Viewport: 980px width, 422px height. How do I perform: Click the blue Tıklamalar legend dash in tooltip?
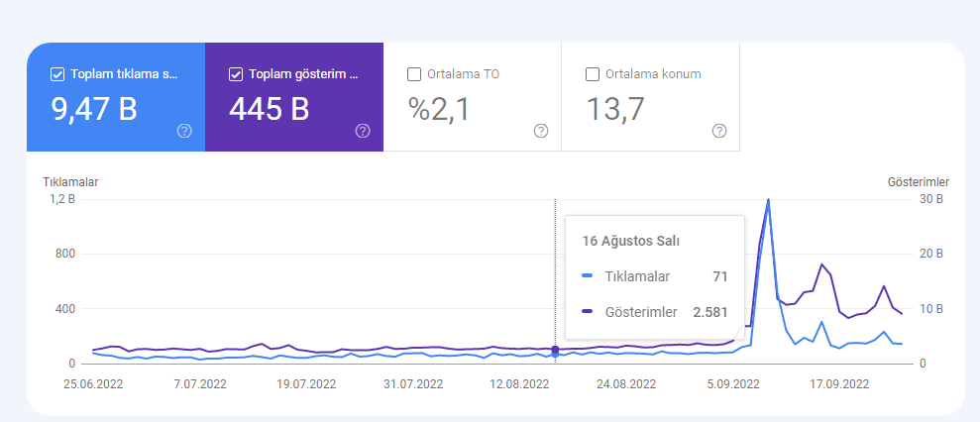(x=587, y=275)
